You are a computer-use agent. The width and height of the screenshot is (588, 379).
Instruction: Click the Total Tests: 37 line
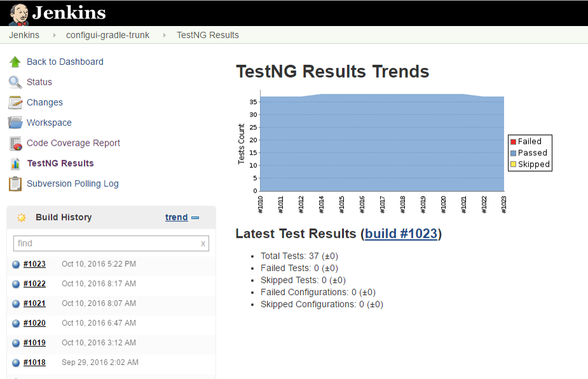tap(299, 256)
